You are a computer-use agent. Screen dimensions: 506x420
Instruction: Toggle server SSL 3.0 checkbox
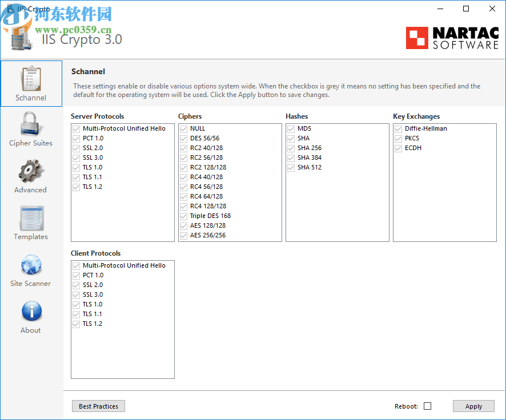(x=76, y=158)
